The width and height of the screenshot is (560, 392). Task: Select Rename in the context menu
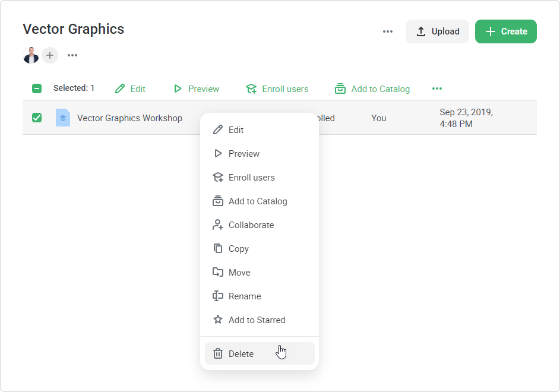[x=244, y=296]
